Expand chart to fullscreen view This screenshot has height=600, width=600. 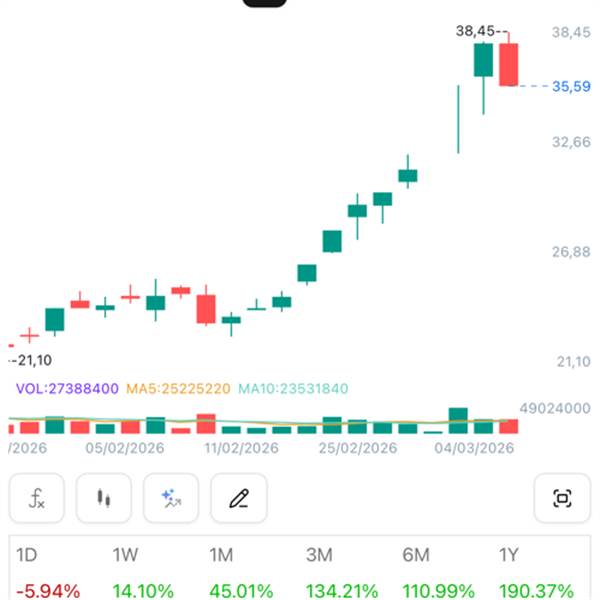point(562,498)
